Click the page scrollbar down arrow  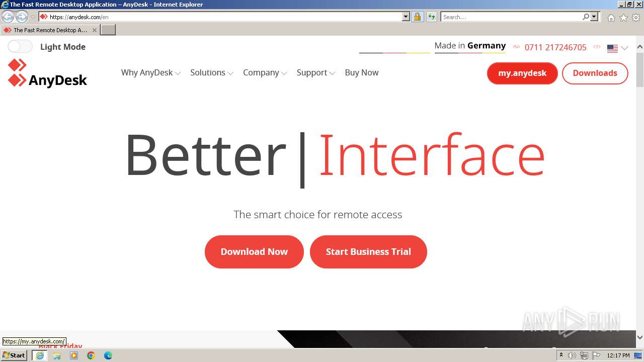pos(640,337)
